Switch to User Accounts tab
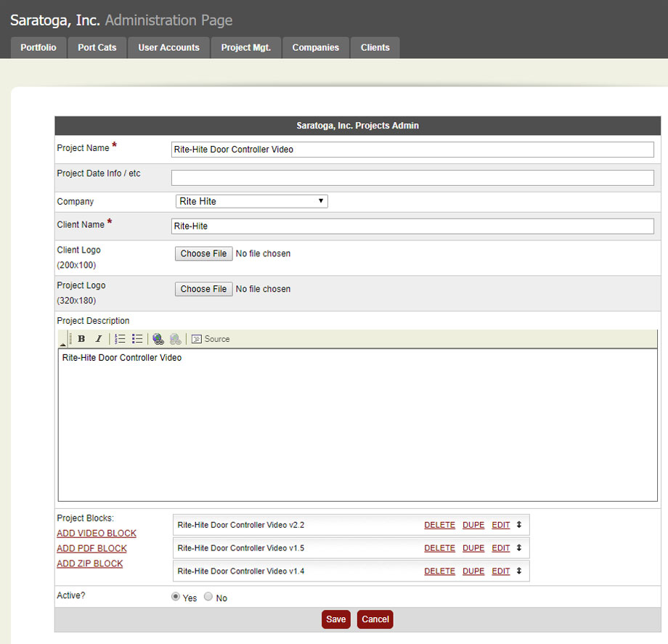Image resolution: width=668 pixels, height=644 pixels. (168, 48)
